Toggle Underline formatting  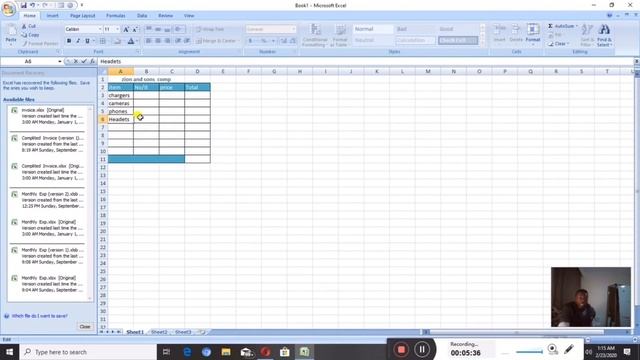pyautogui.click(x=87, y=41)
